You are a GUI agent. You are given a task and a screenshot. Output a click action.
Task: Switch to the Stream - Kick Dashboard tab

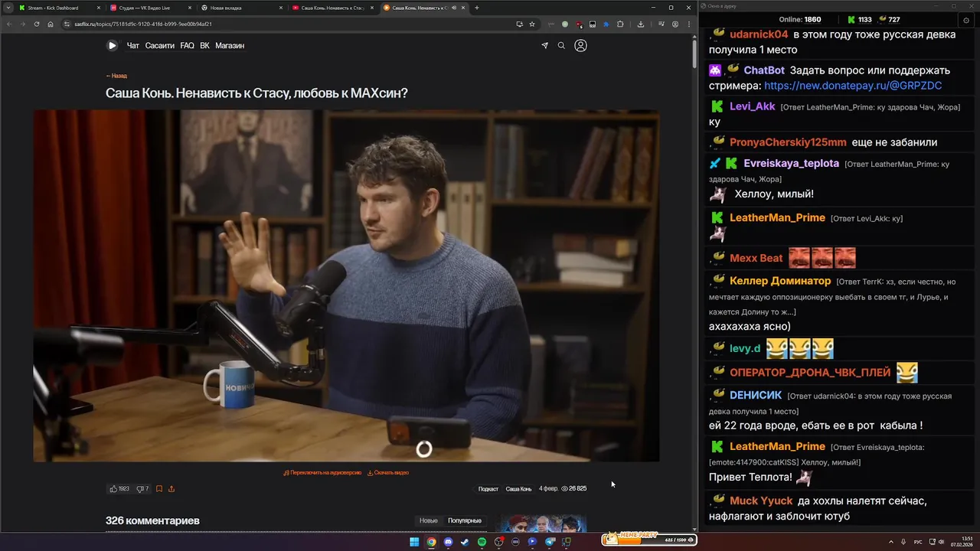point(60,8)
